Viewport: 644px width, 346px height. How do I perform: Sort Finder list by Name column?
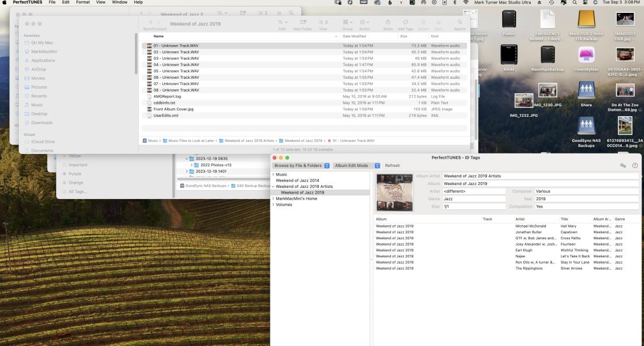(159, 37)
